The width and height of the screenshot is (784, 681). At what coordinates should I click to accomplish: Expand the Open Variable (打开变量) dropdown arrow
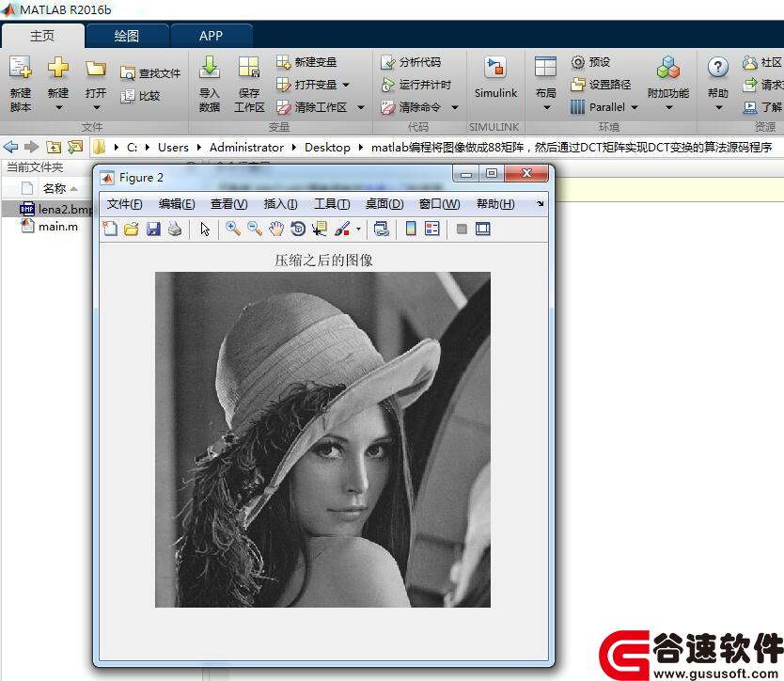click(346, 85)
